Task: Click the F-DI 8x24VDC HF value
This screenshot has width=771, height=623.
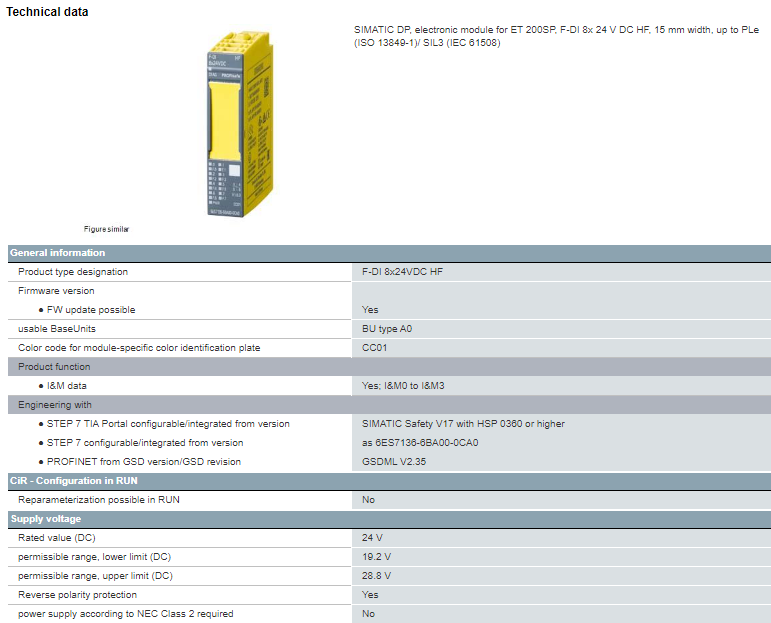Action: coord(402,272)
